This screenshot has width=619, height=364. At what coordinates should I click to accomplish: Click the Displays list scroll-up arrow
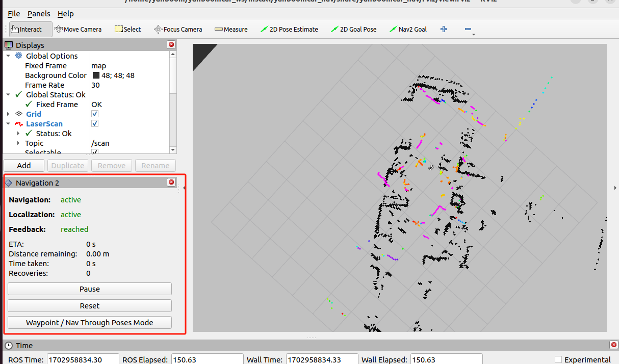[x=173, y=54]
